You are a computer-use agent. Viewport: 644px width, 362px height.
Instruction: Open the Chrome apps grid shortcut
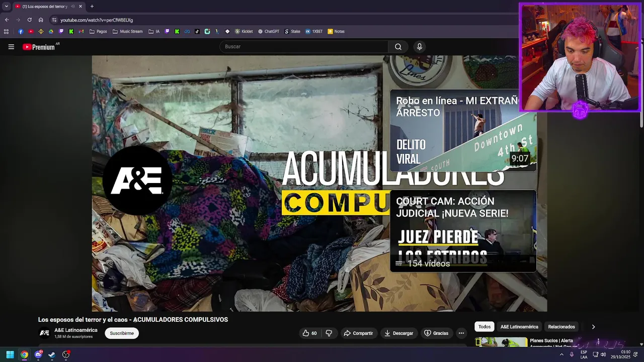pos(6,31)
